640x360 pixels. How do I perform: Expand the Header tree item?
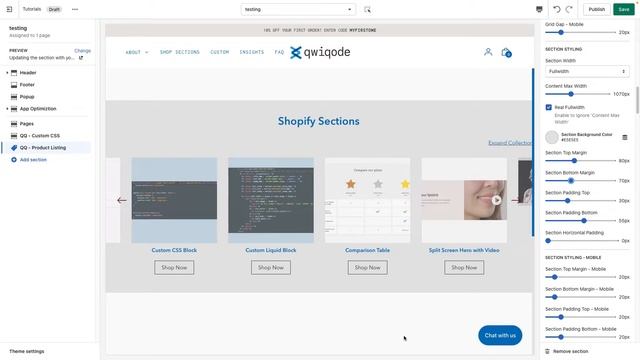[x=7, y=73]
